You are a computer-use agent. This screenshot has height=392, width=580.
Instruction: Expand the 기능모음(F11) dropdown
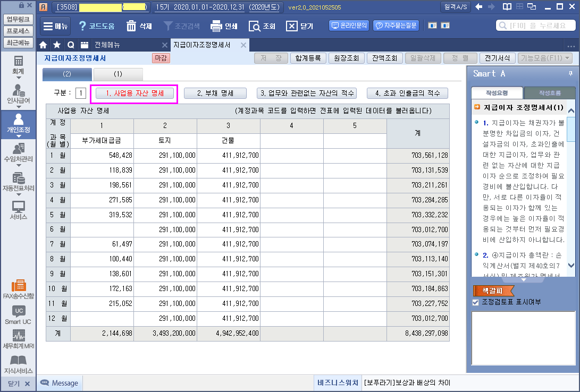(545, 58)
